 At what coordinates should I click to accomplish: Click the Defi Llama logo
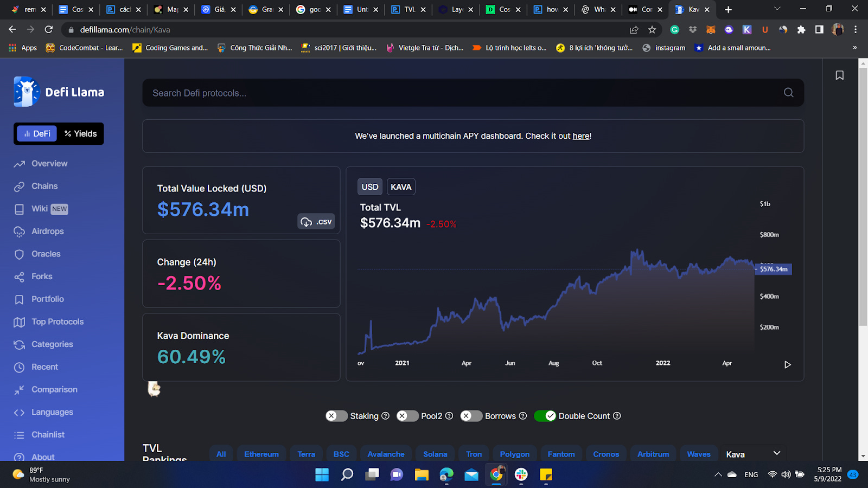tap(59, 92)
